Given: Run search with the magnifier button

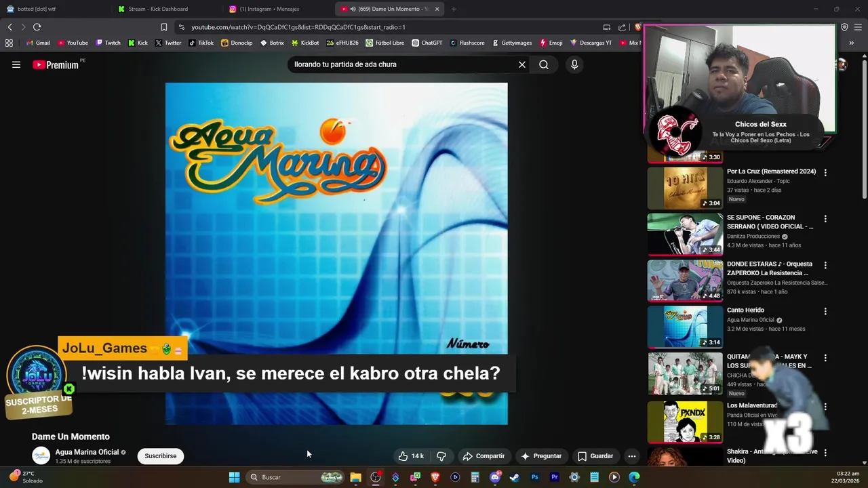Looking at the screenshot, I should 544,64.
